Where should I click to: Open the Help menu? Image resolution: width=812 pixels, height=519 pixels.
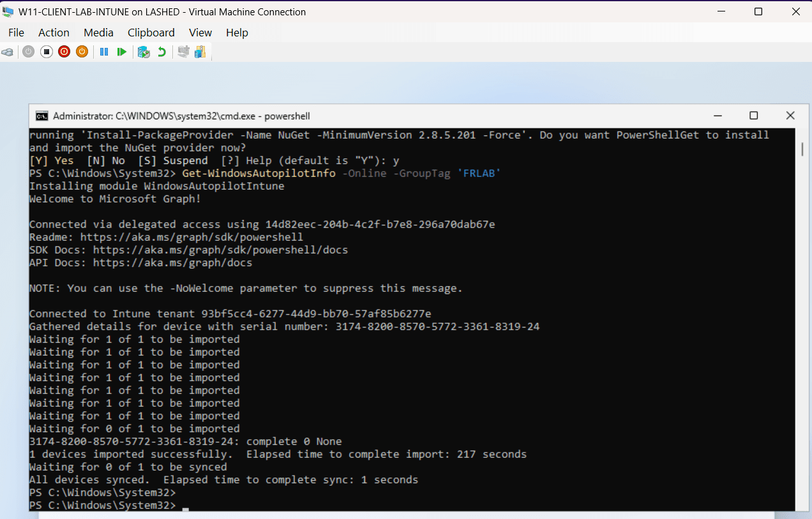(x=237, y=33)
